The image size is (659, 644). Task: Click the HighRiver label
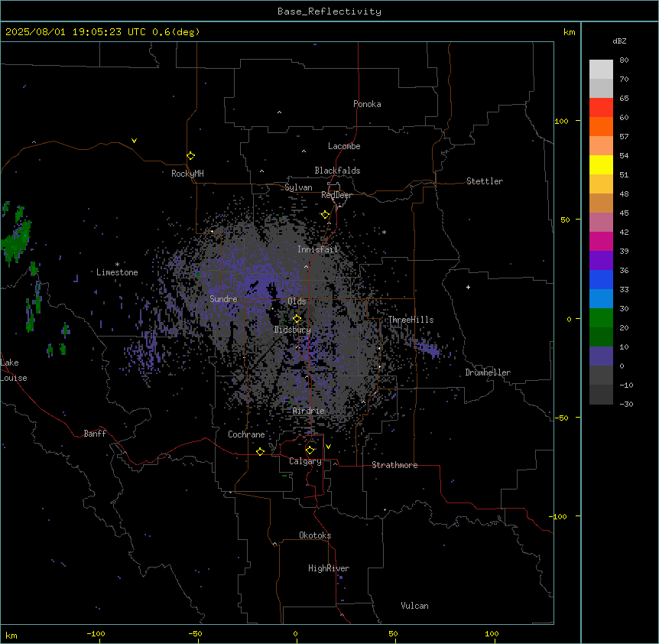point(329,568)
